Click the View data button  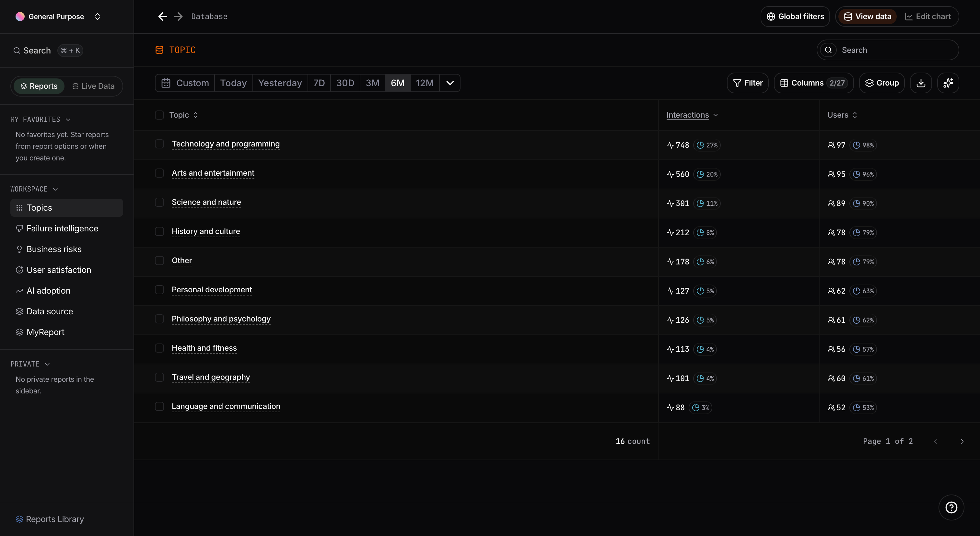868,16
